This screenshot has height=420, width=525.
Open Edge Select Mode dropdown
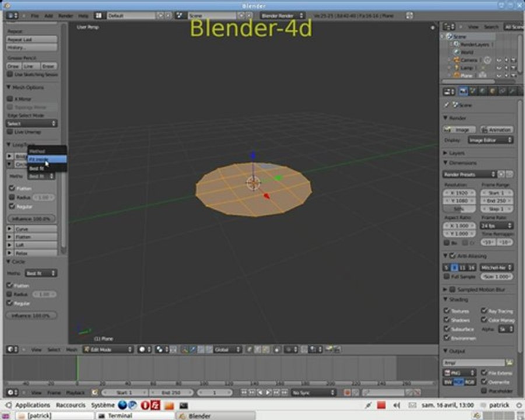[x=32, y=124]
